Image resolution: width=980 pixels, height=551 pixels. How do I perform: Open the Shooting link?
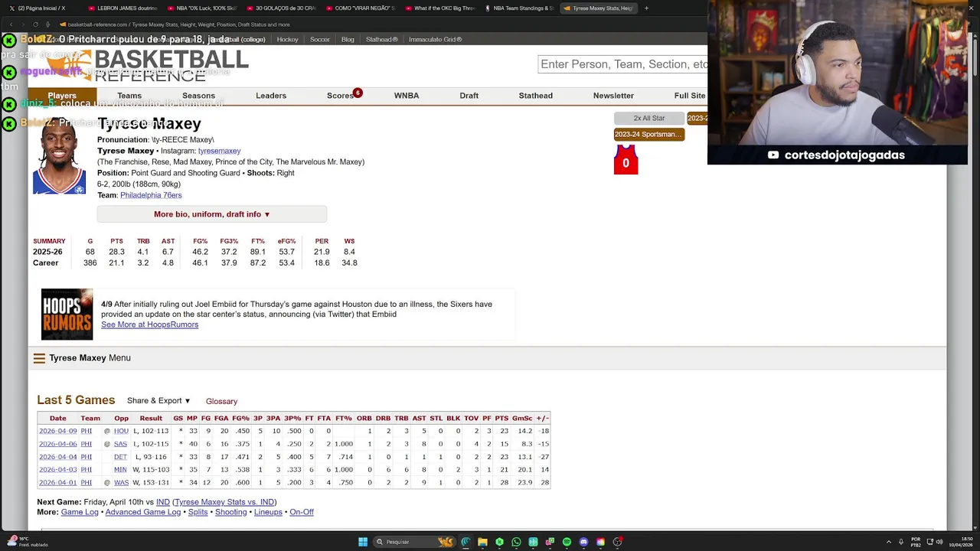230,512
